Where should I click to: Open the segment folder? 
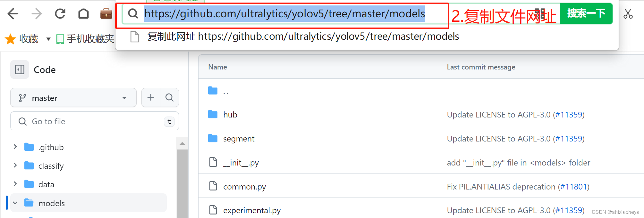click(239, 139)
